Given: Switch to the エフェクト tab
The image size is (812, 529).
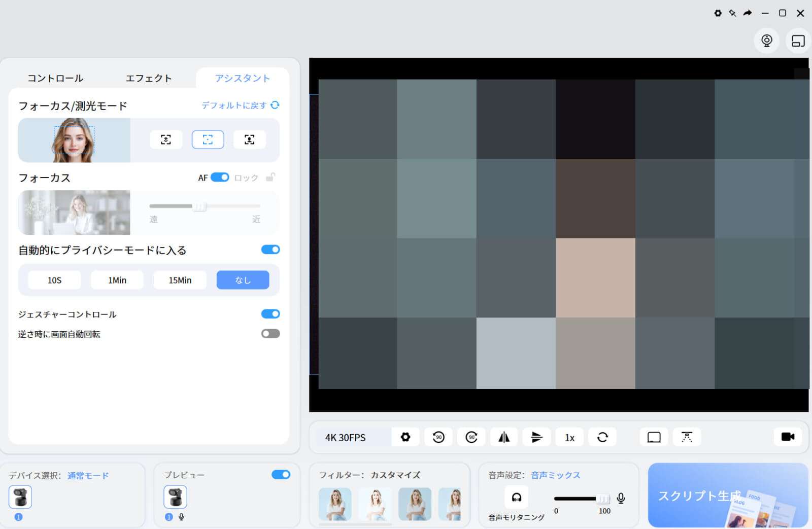Looking at the screenshot, I should [149, 78].
